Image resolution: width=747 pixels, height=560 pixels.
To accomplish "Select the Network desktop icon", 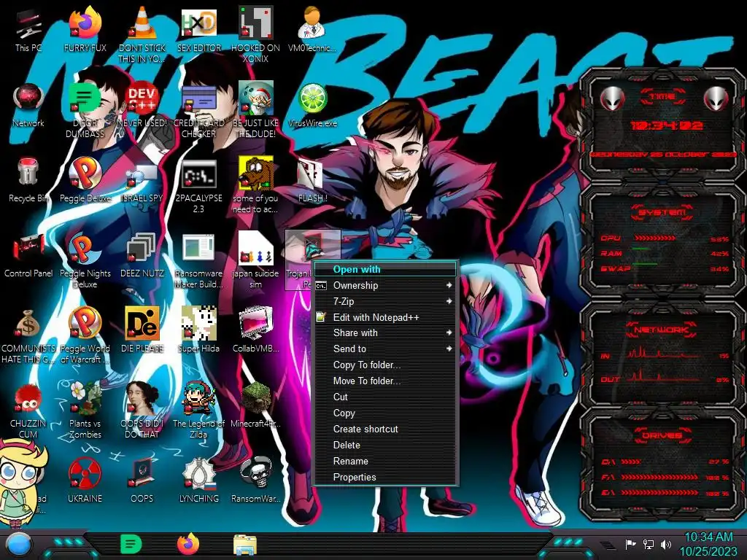I will (x=28, y=105).
